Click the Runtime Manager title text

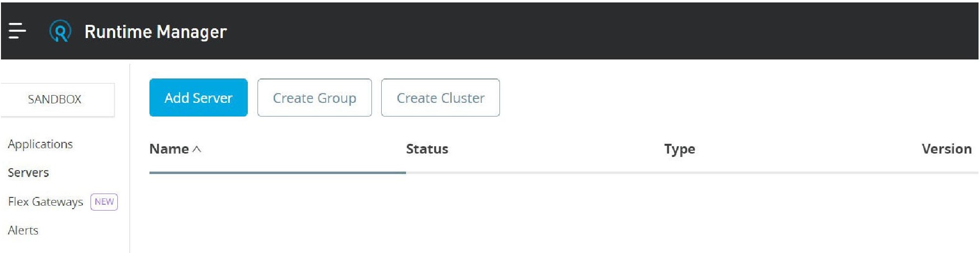coord(155,32)
